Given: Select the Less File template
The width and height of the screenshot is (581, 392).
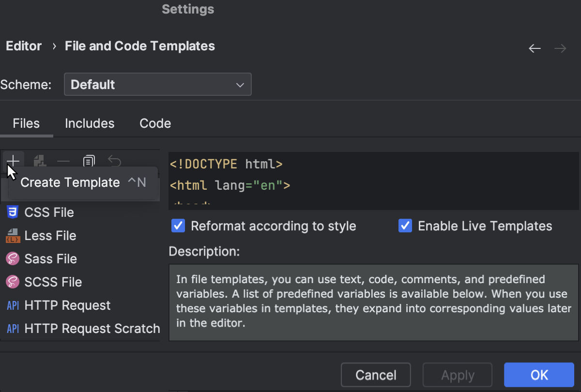Looking at the screenshot, I should 51,235.
